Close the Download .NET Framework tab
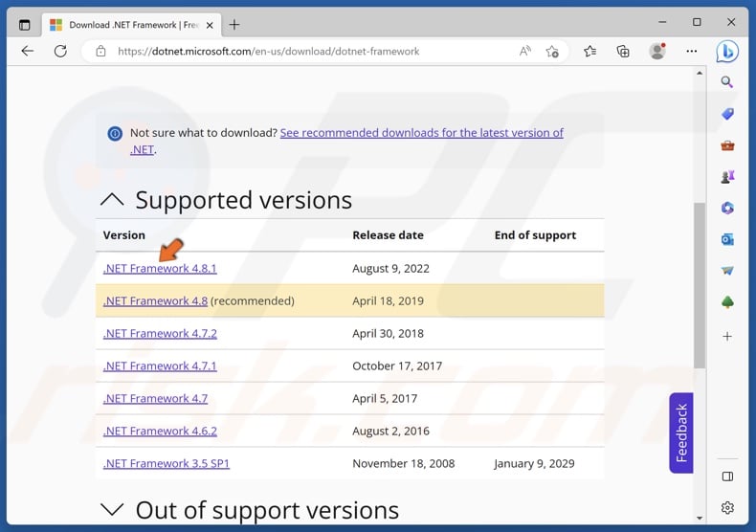756x532 pixels. point(210,25)
